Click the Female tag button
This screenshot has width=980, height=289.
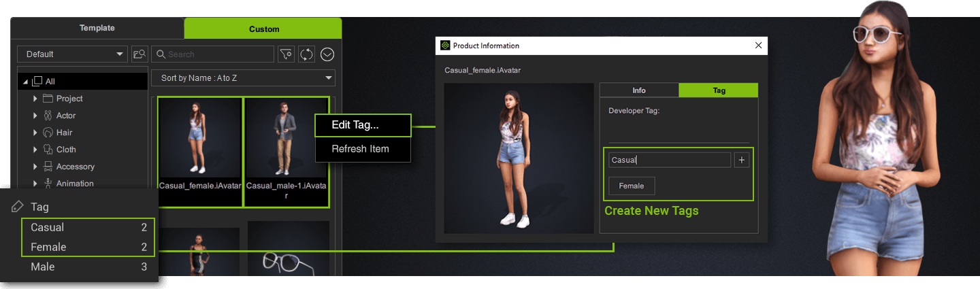pyautogui.click(x=631, y=186)
